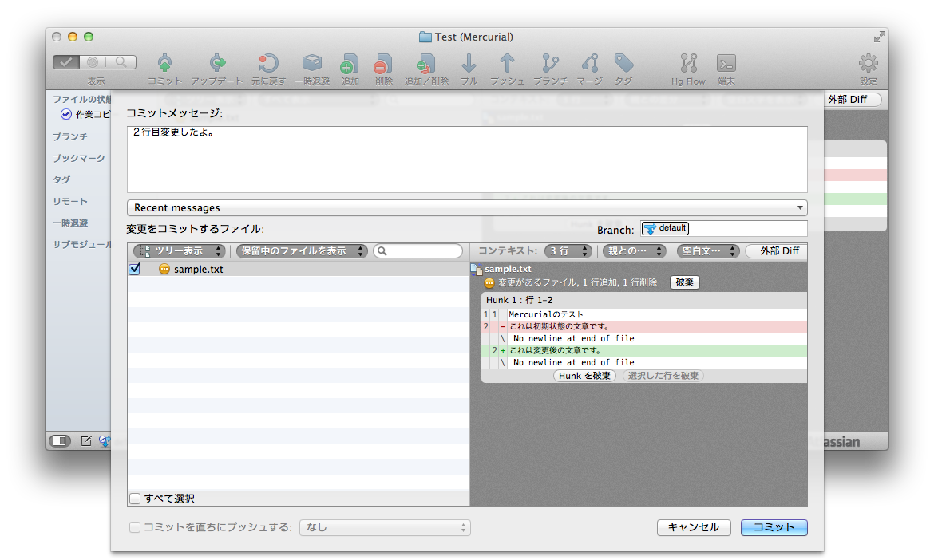Click the 追加/削除 toolbar icon
Image resolution: width=934 pixels, height=560 pixels.
tap(426, 64)
